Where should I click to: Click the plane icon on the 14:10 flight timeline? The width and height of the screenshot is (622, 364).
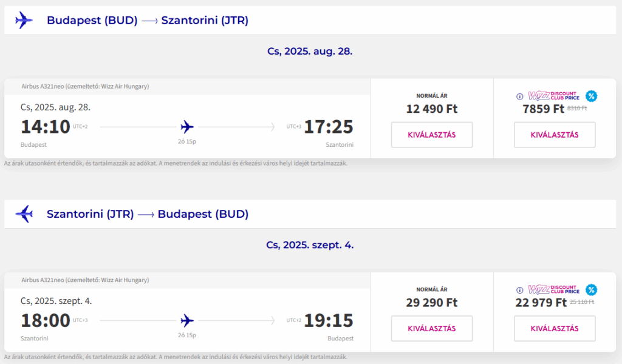click(187, 127)
